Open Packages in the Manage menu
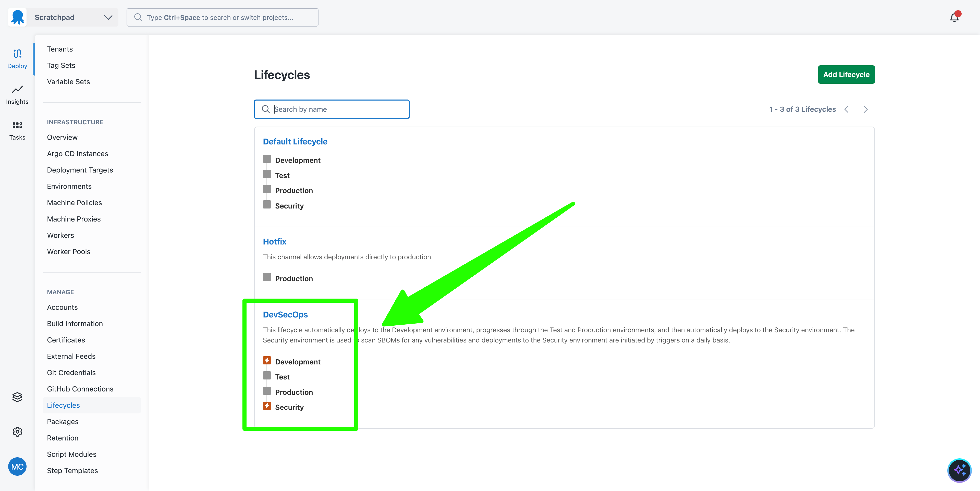980x491 pixels. click(63, 421)
